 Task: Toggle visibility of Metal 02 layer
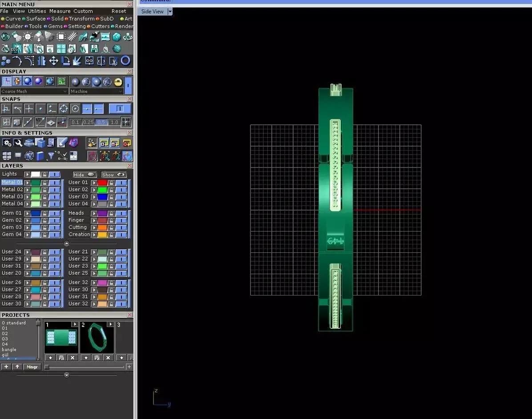[x=55, y=190]
